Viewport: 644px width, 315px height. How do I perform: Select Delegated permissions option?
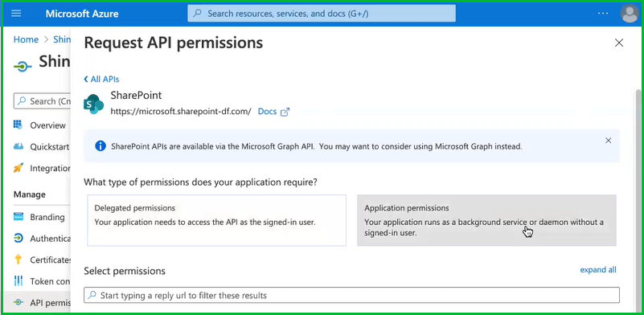coord(216,220)
